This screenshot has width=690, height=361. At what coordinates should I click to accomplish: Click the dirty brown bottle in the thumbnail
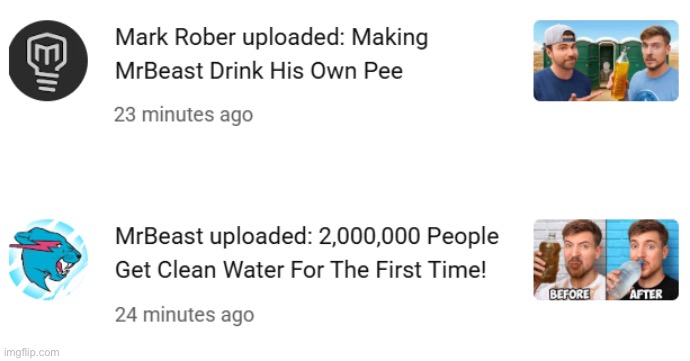549,258
